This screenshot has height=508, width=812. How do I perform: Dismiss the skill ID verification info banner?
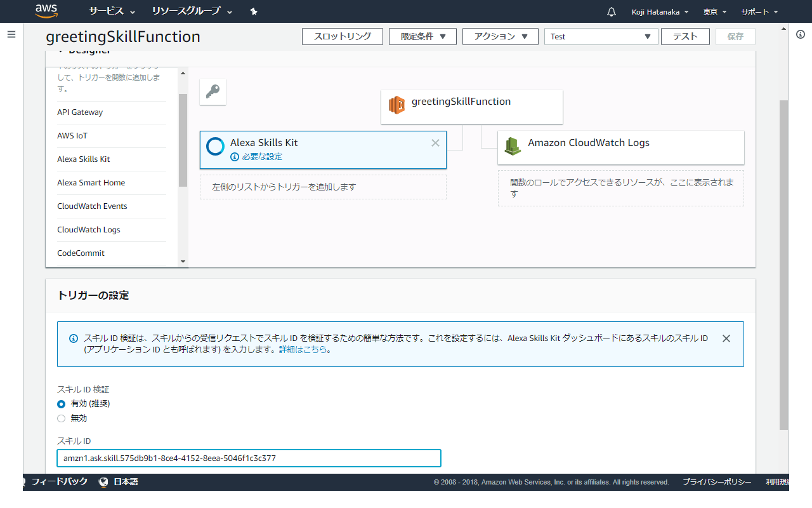(x=726, y=338)
